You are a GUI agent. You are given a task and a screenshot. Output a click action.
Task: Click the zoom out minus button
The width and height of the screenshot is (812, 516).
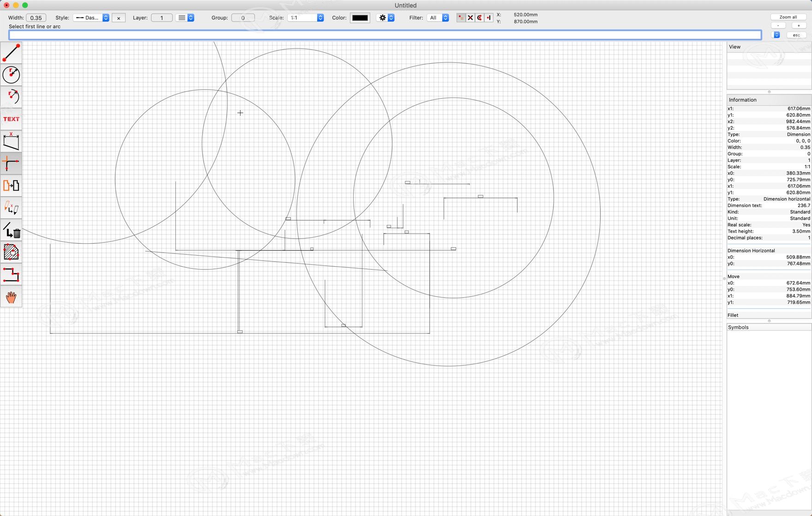click(778, 25)
